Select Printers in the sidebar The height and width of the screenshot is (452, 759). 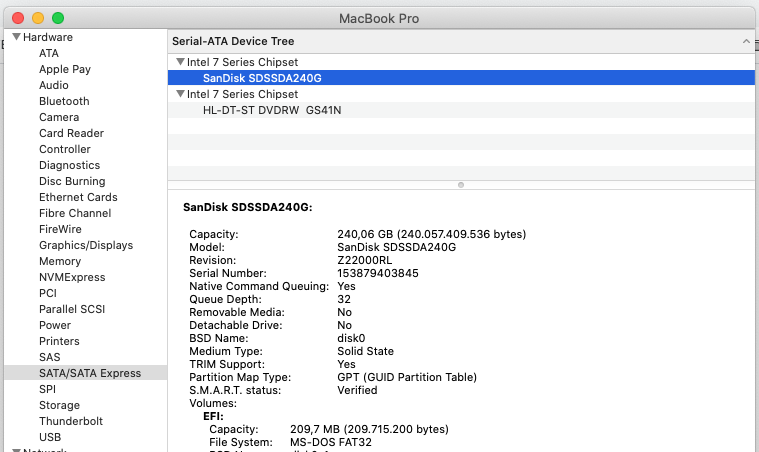[x=59, y=341]
